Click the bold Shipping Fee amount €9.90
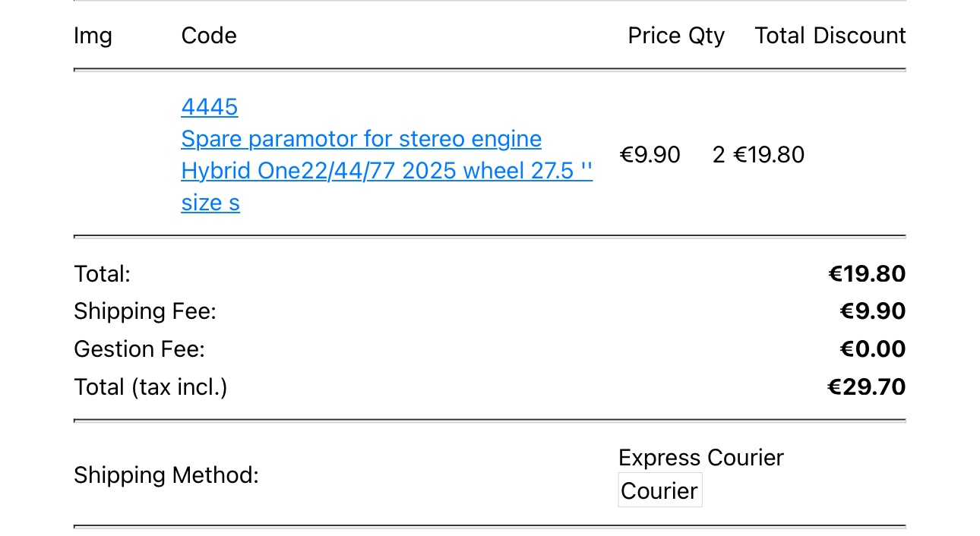This screenshot has height=536, width=980. [x=873, y=311]
